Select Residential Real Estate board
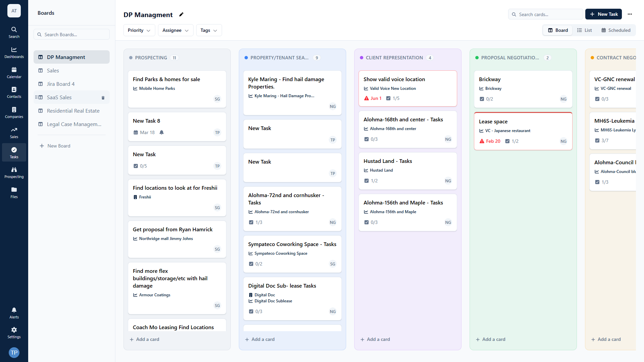 click(x=71, y=111)
